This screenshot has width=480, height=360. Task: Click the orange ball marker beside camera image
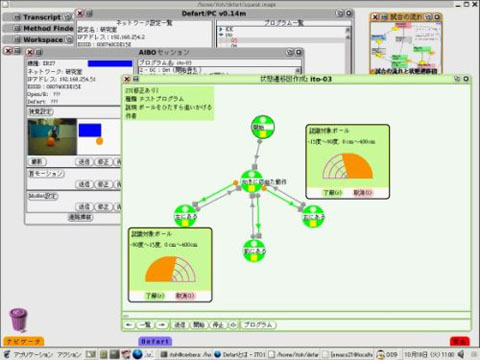coord(99,141)
